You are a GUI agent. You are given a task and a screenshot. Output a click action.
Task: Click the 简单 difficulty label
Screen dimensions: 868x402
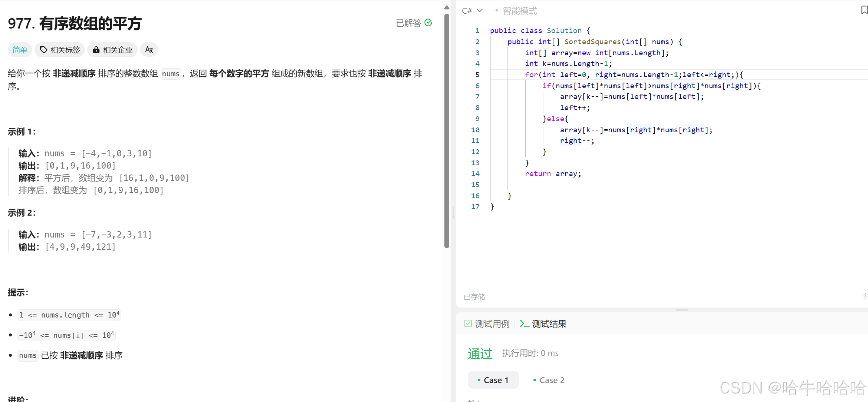click(20, 49)
